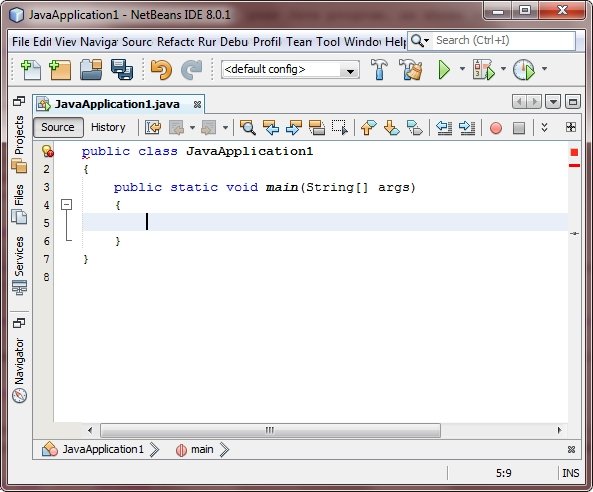
Task: Click Stop Macro Recording square icon
Action: [519, 128]
